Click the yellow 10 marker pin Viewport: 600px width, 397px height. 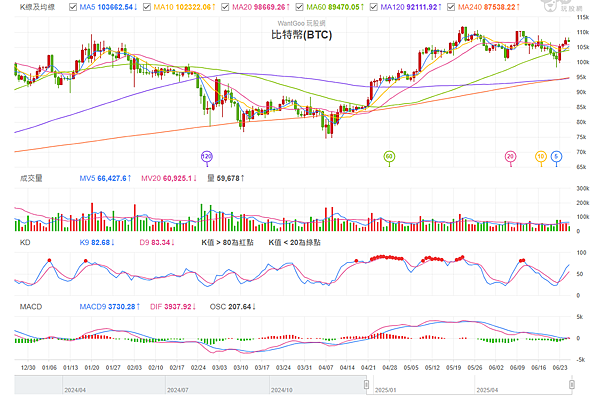[541, 157]
